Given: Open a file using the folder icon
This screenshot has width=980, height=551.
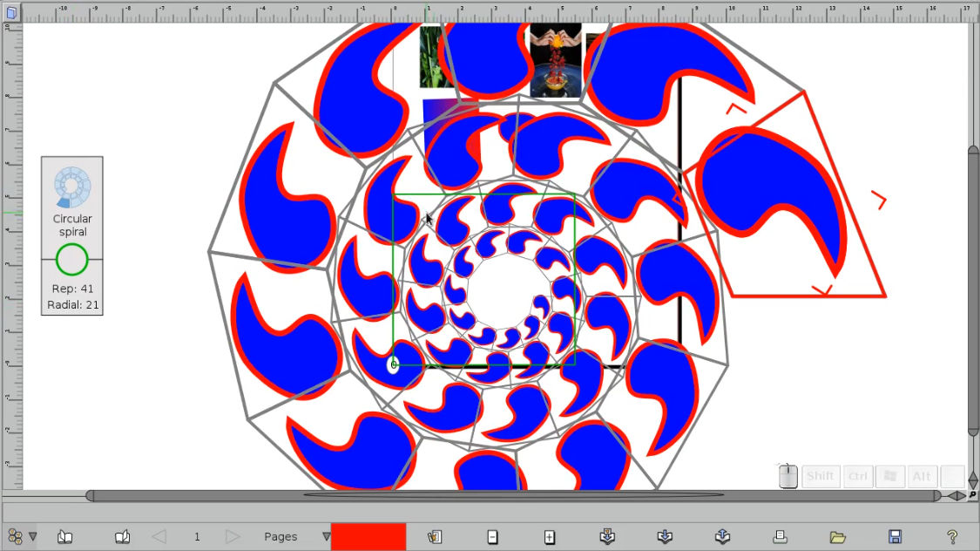Looking at the screenshot, I should [837, 536].
